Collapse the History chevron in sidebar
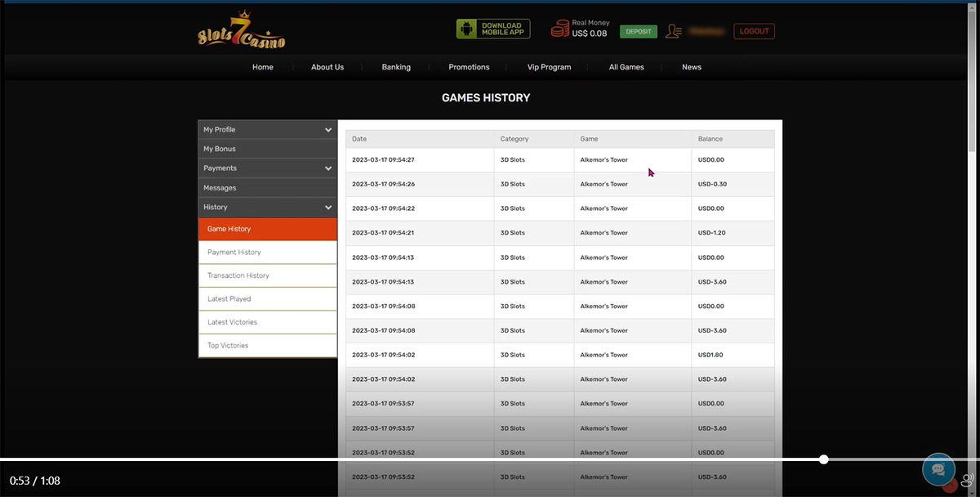Screen dimensions: 980x497 [x=328, y=208]
